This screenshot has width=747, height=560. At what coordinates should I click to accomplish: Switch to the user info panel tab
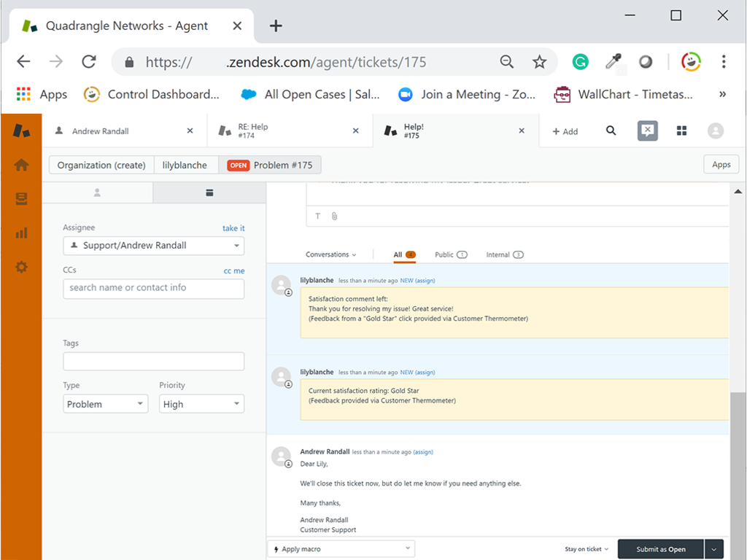(97, 192)
